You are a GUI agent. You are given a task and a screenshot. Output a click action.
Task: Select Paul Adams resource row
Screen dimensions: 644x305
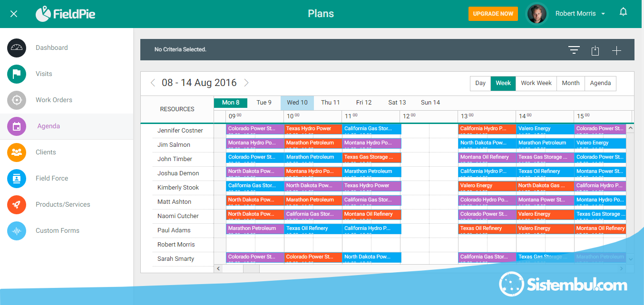click(174, 230)
